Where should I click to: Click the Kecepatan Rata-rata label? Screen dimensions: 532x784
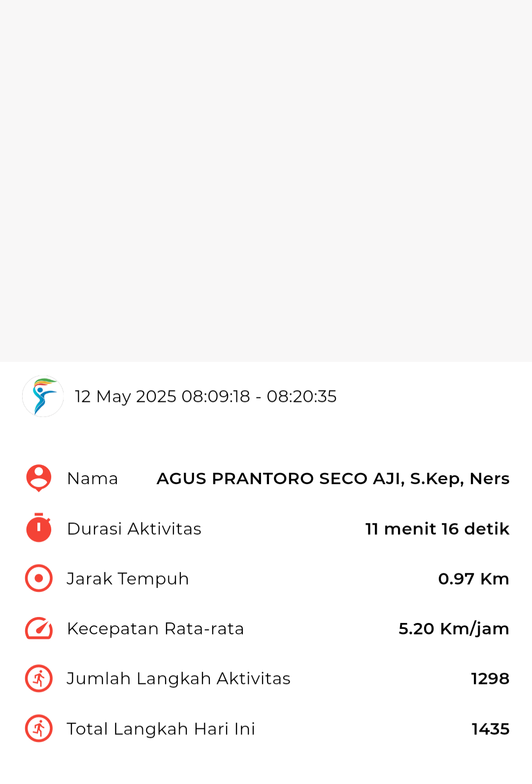[x=155, y=629]
